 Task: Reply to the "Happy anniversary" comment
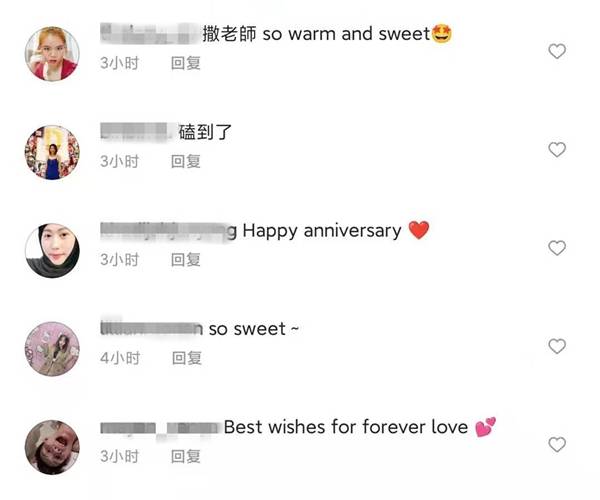[x=186, y=260]
